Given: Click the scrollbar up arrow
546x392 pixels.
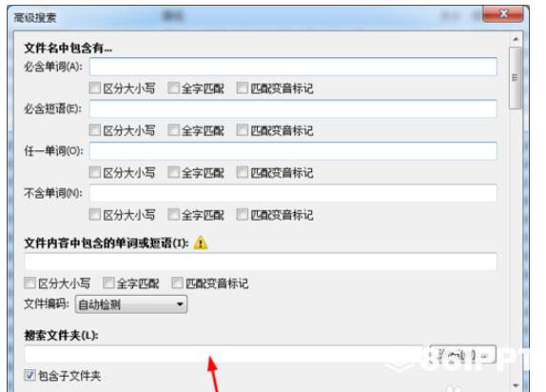Looking at the screenshot, I should (516, 39).
